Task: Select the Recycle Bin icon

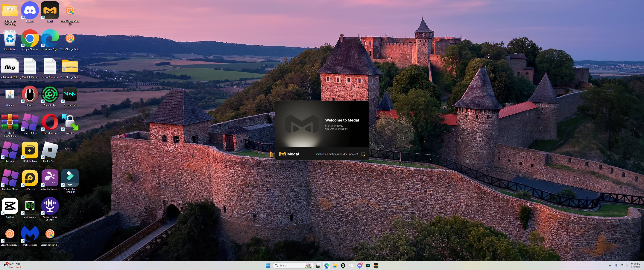Action: (10, 39)
